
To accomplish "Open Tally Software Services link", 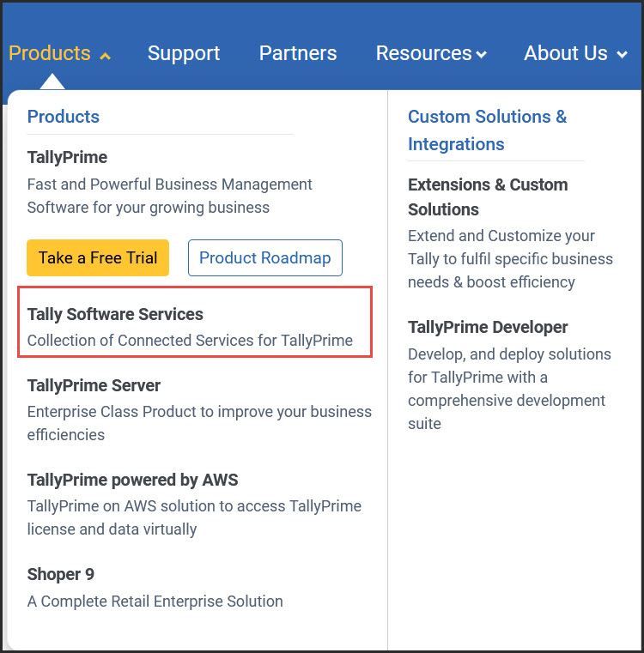I will pyautogui.click(x=115, y=314).
